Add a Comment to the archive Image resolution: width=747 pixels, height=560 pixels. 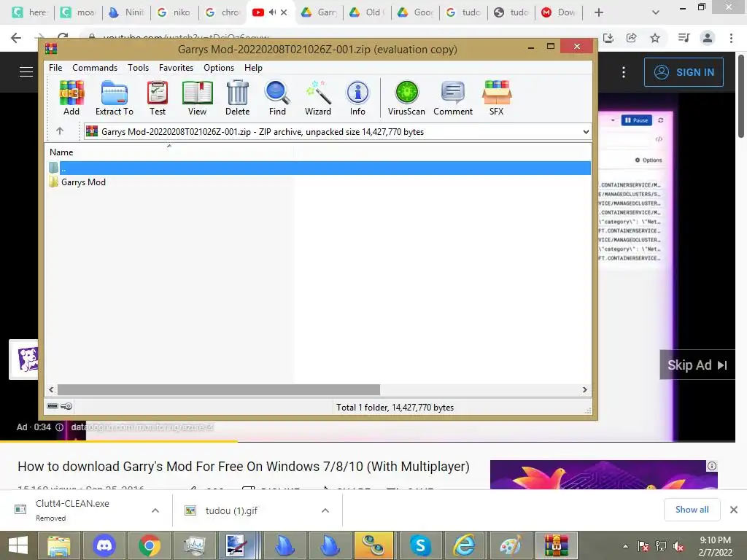(x=453, y=98)
